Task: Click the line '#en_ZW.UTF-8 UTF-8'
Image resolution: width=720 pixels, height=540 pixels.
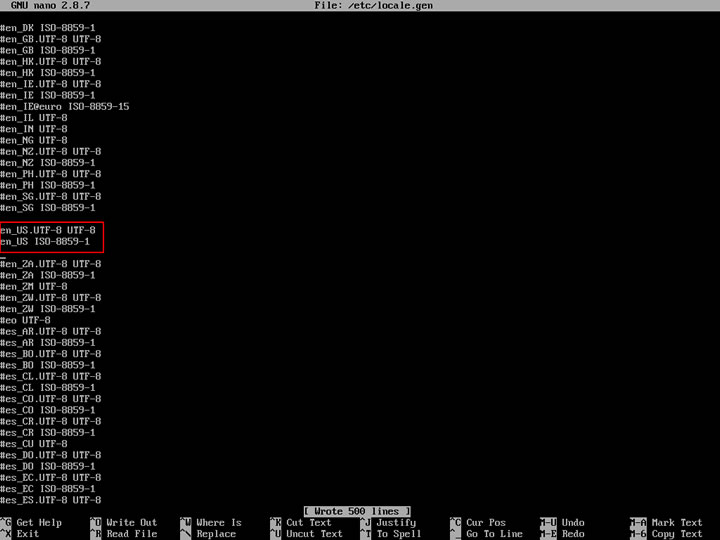Action: pyautogui.click(x=51, y=298)
